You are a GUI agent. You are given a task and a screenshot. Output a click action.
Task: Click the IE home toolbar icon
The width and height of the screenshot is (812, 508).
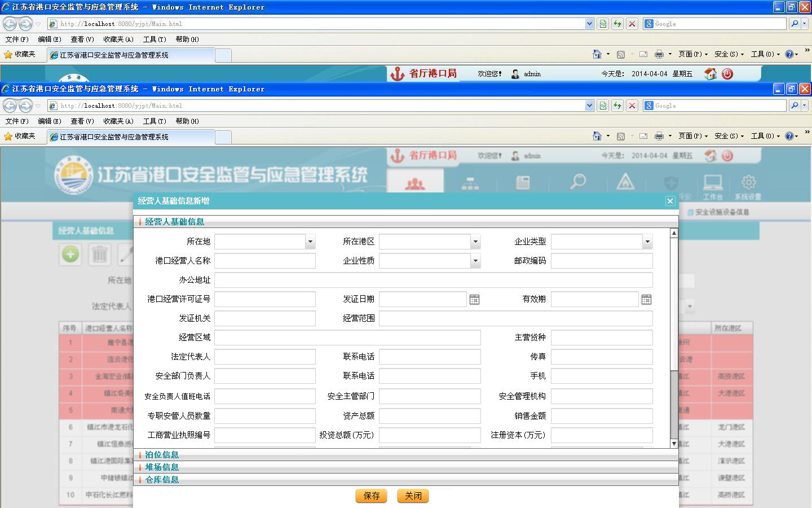pos(597,136)
